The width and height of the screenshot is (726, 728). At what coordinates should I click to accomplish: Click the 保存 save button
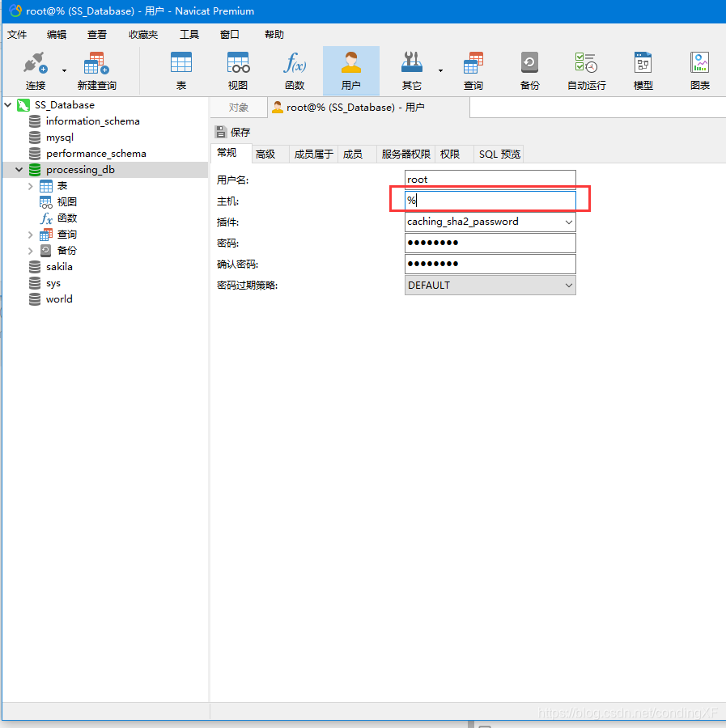tap(233, 133)
